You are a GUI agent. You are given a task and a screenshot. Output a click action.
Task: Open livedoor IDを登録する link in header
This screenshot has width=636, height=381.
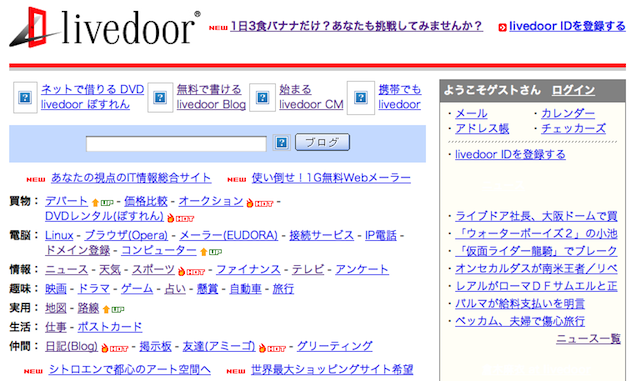(567, 26)
